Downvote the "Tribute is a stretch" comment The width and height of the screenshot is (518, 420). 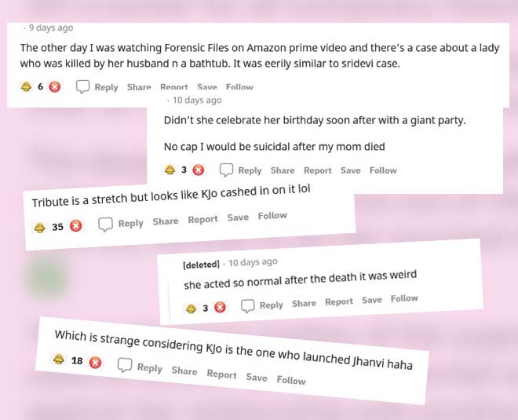click(x=75, y=226)
